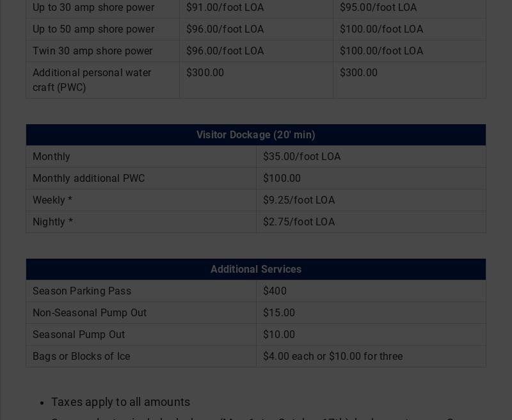The image size is (512, 420).
Task: Click the Additional Services table header
Action: tap(255, 270)
